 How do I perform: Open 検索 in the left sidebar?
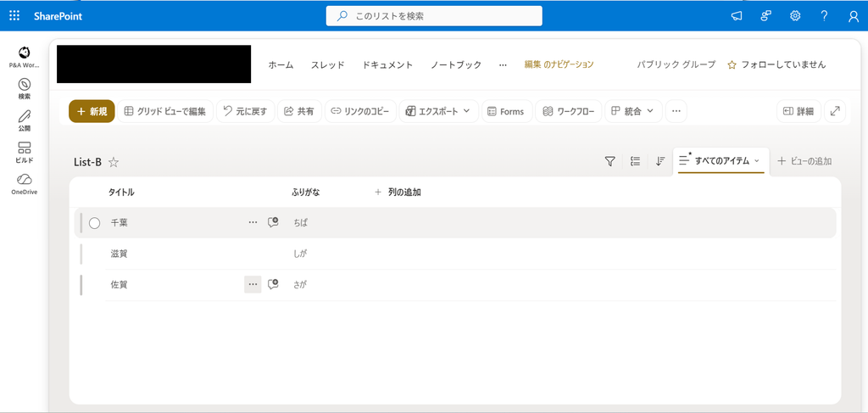[x=24, y=88]
